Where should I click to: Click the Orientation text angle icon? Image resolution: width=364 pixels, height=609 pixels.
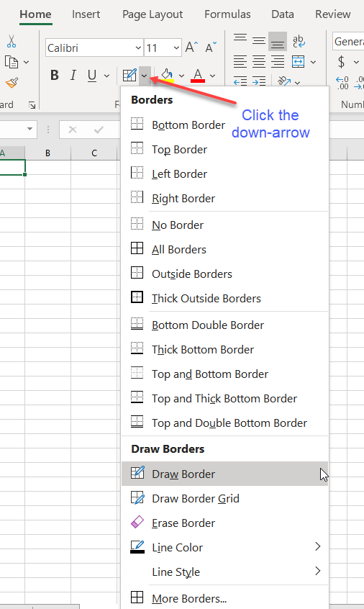(x=284, y=81)
